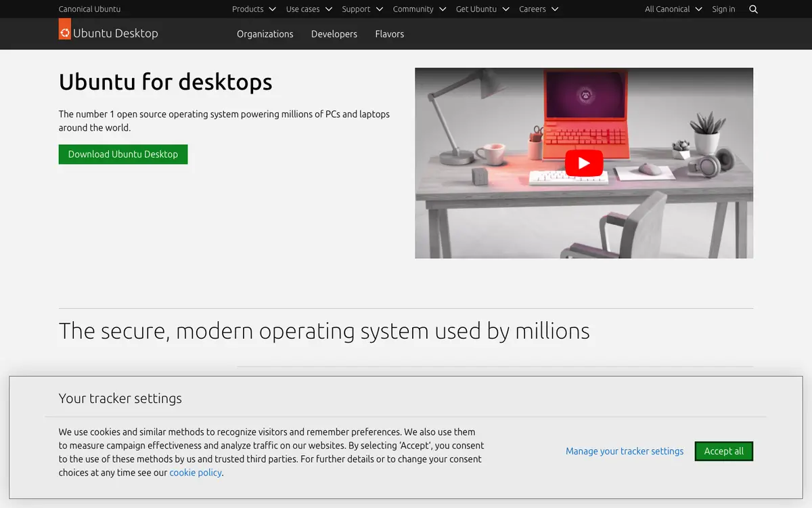Open the All Canonical dropdown
The height and width of the screenshot is (508, 812).
[673, 9]
